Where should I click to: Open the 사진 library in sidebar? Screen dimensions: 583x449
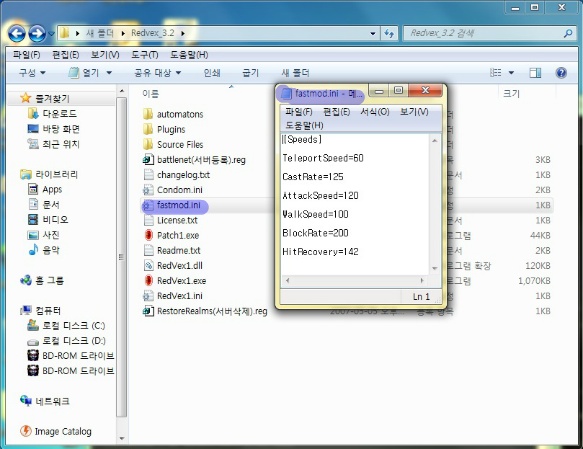coord(44,235)
